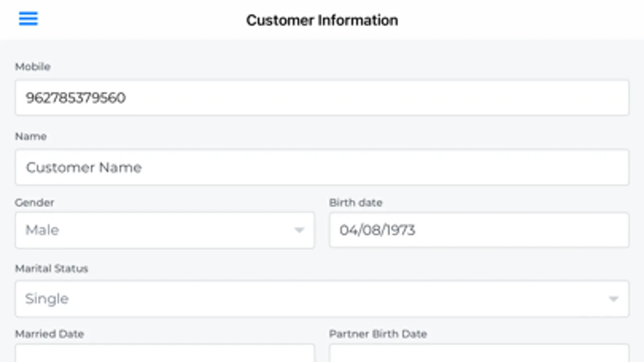The image size is (644, 362).
Task: Click the Married Date label
Action: [x=50, y=334]
